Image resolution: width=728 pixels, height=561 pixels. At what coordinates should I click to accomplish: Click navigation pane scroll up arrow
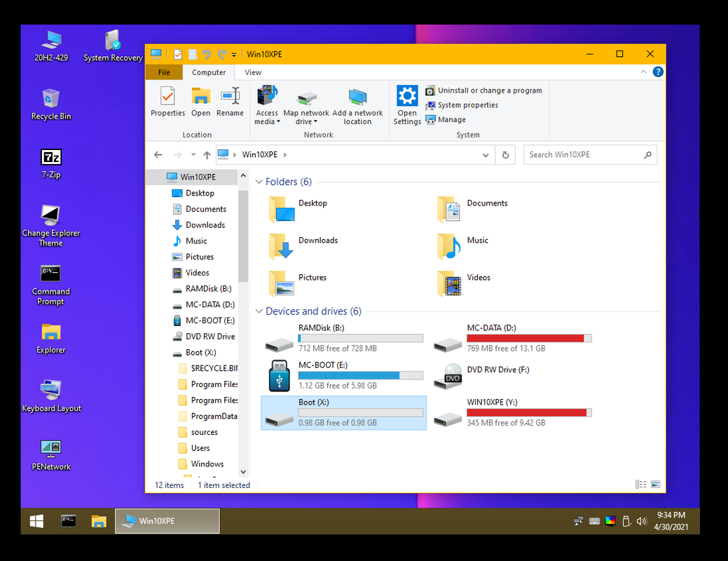243,176
